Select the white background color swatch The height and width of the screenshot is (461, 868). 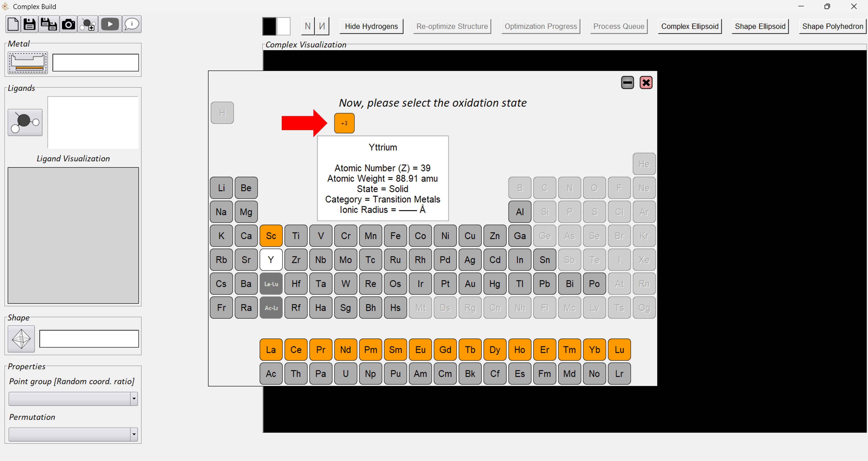(283, 26)
